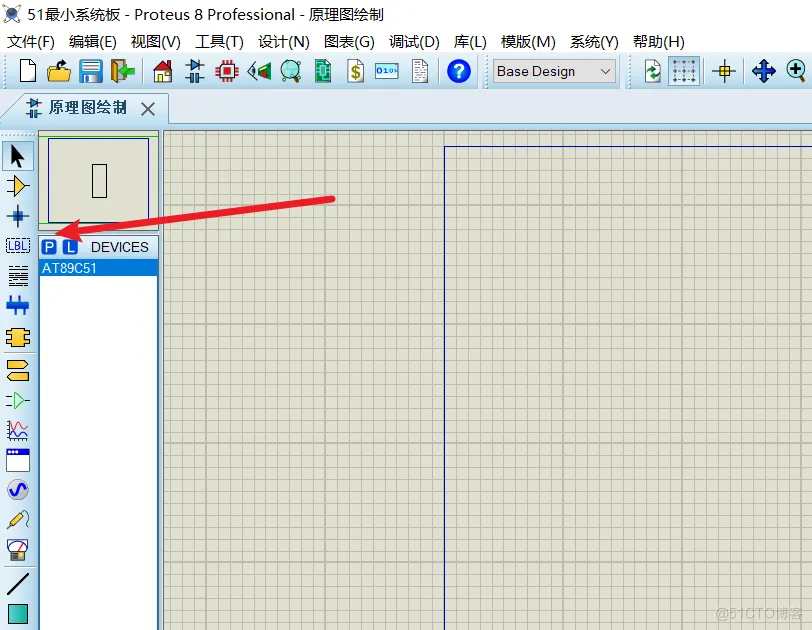Screen dimensions: 812x630
Task: Click the Center at Cursor pan icon
Action: (764, 71)
